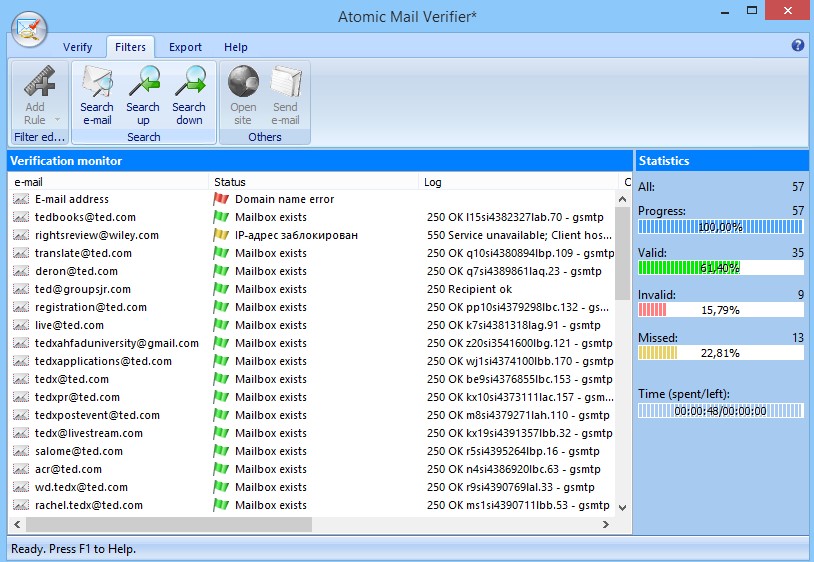Switch to the Verify tab
The image size is (814, 562).
(77, 47)
